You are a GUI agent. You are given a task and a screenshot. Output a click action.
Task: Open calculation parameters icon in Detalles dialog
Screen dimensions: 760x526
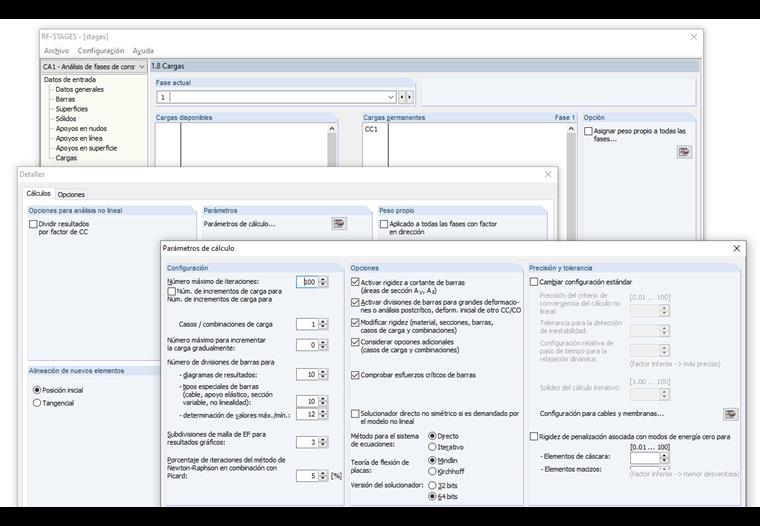[339, 223]
